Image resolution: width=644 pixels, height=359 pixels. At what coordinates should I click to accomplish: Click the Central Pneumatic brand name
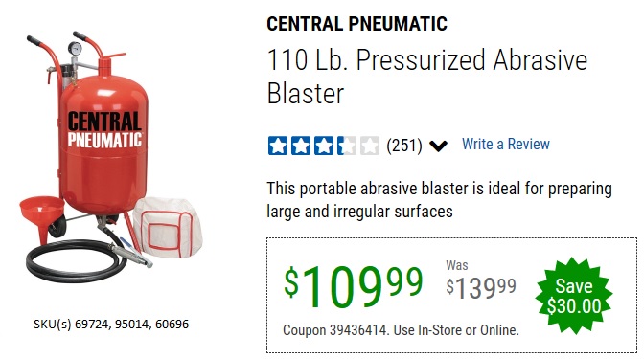[356, 24]
